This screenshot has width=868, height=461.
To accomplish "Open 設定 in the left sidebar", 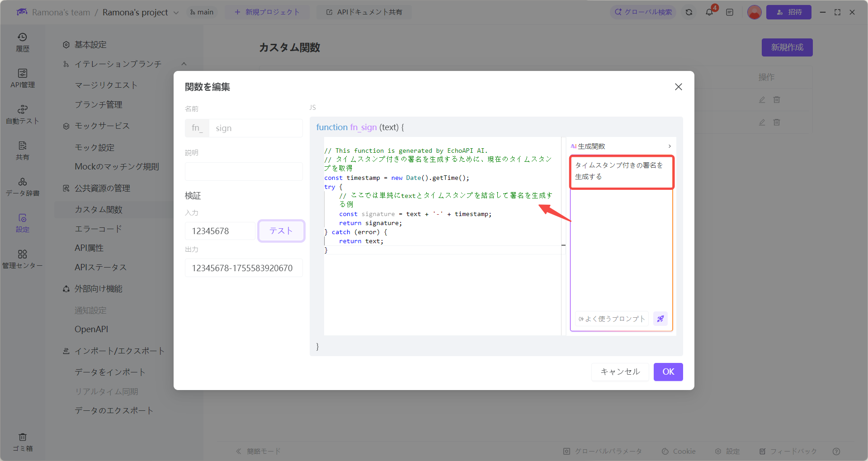I will 22,223.
